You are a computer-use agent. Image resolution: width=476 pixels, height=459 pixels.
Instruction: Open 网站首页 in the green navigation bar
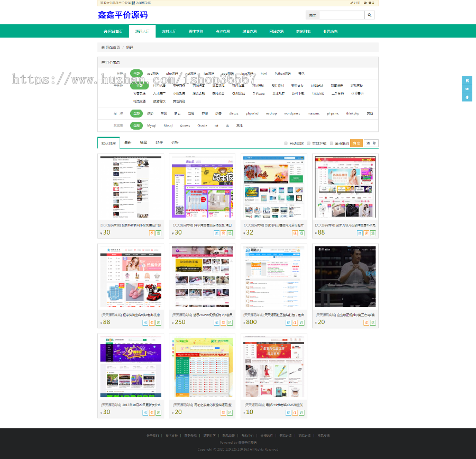click(113, 31)
